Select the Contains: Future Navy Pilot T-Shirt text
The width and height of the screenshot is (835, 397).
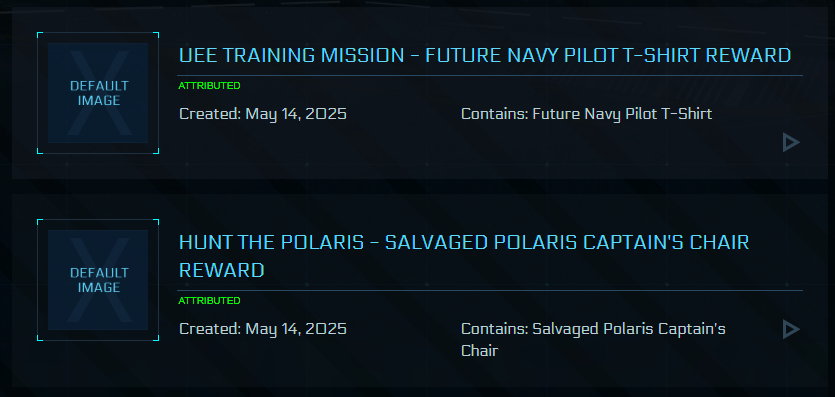tap(586, 114)
